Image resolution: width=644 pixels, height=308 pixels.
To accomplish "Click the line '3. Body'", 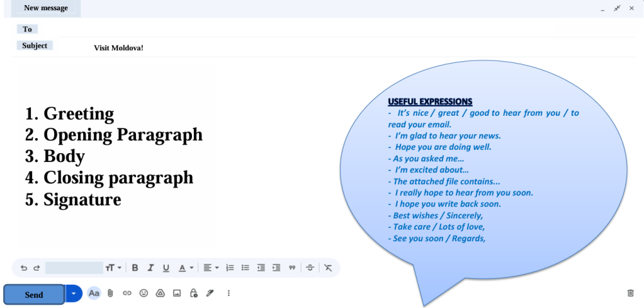I will [55, 156].
